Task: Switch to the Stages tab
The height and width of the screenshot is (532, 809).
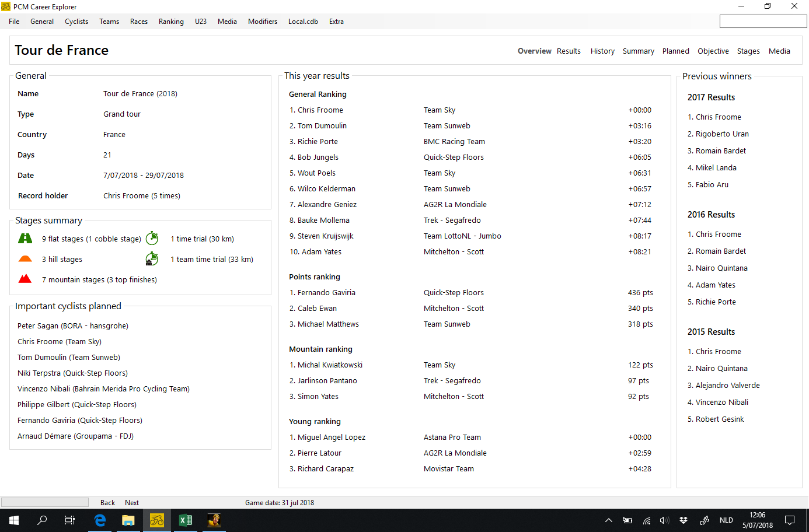Action: click(x=748, y=51)
